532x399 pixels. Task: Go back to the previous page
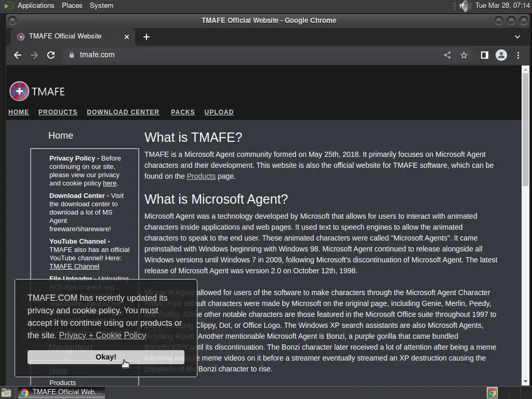pyautogui.click(x=18, y=55)
